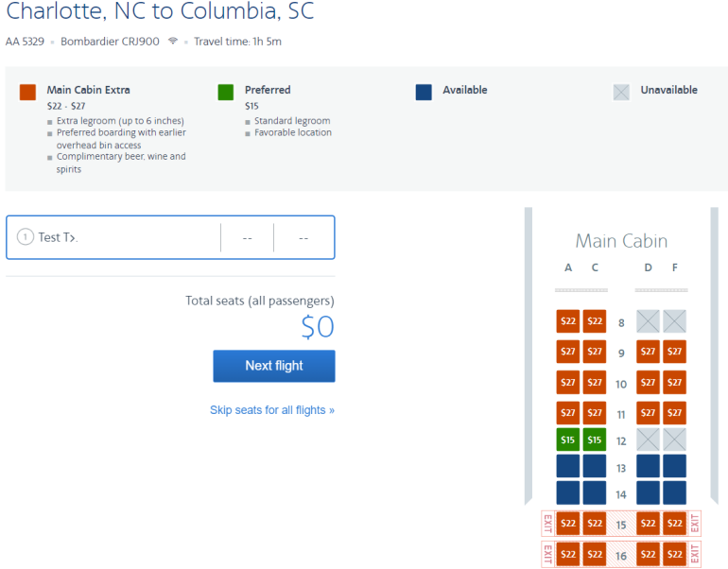728x569 pixels.
Task: Pick Preferred seat 12A for $15
Action: (x=567, y=440)
